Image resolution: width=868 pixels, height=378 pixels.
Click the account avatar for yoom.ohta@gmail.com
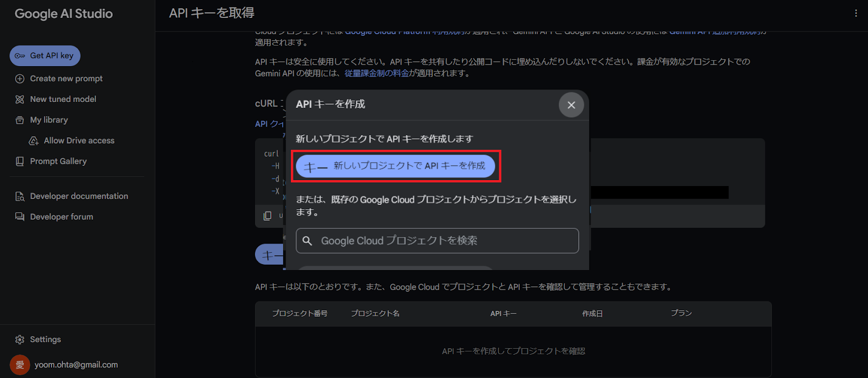20,365
